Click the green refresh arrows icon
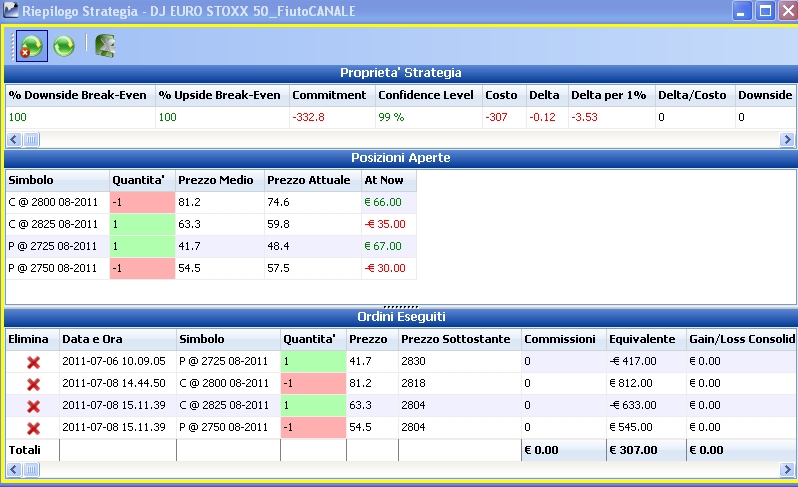Image resolution: width=798 pixels, height=487 pixels. coord(64,46)
